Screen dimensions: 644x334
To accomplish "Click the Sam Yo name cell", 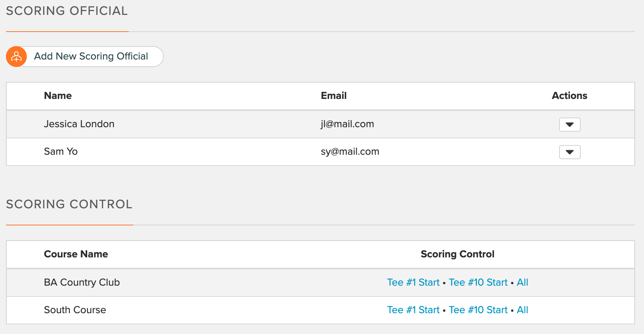I will (61, 151).
